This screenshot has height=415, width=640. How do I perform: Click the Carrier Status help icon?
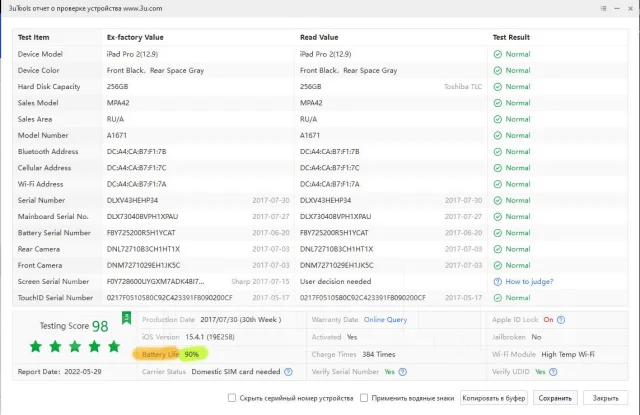point(288,372)
